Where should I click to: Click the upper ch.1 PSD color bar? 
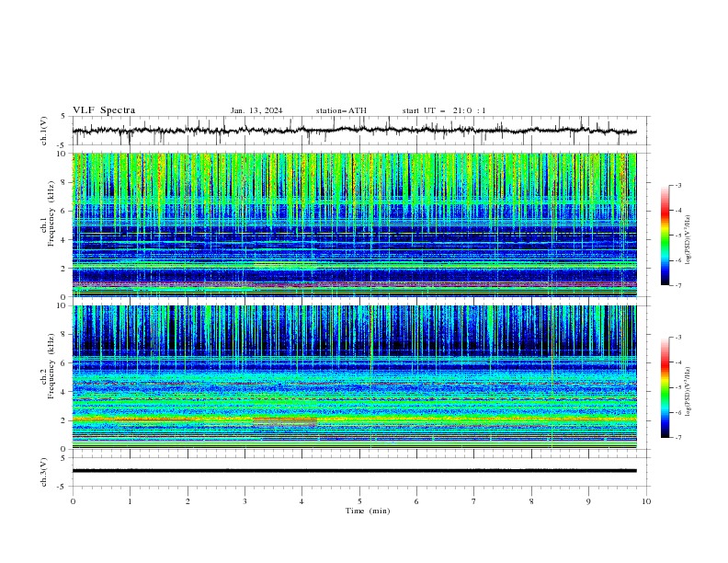point(665,236)
